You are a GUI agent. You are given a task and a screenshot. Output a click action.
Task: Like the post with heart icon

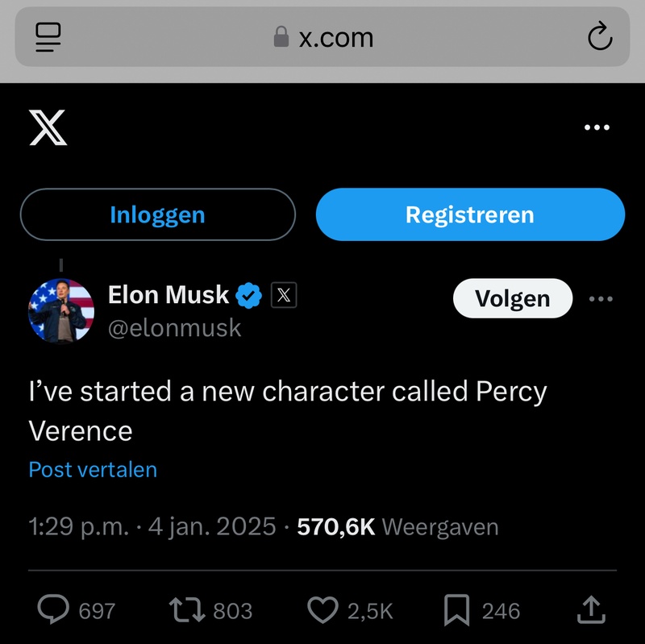coord(323,610)
